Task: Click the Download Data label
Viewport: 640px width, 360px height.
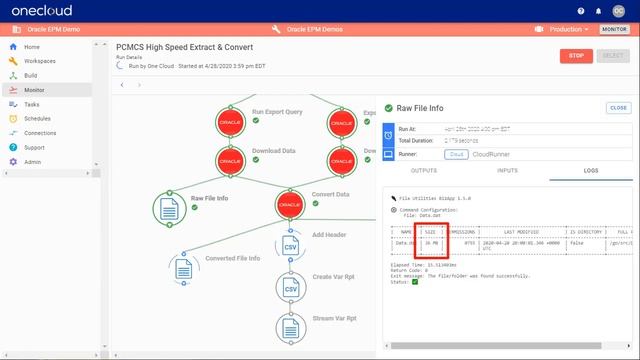Action: [x=273, y=151]
